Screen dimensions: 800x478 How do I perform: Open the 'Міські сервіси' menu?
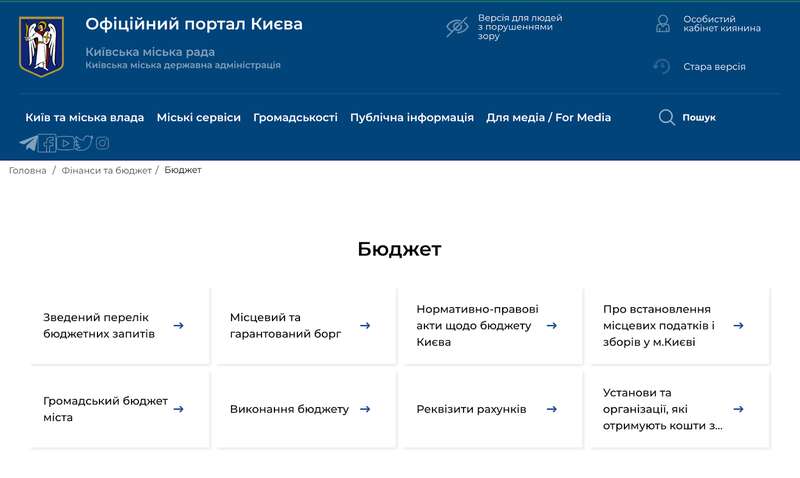pyautogui.click(x=198, y=117)
